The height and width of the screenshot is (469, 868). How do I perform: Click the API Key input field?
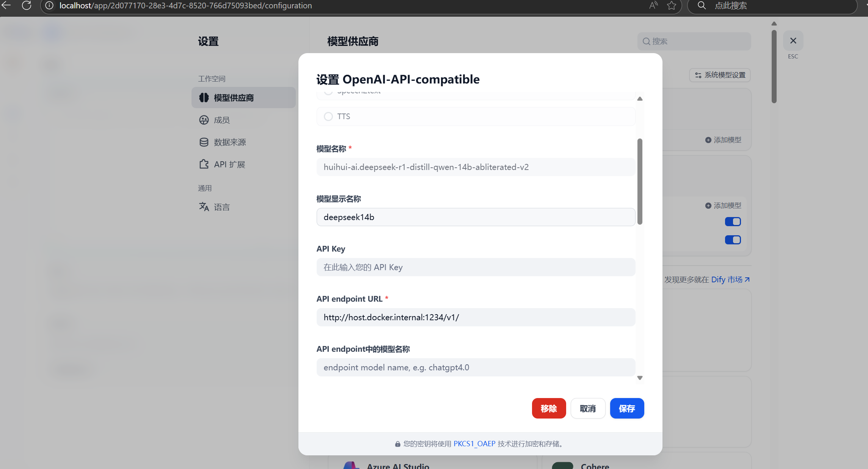(x=476, y=267)
